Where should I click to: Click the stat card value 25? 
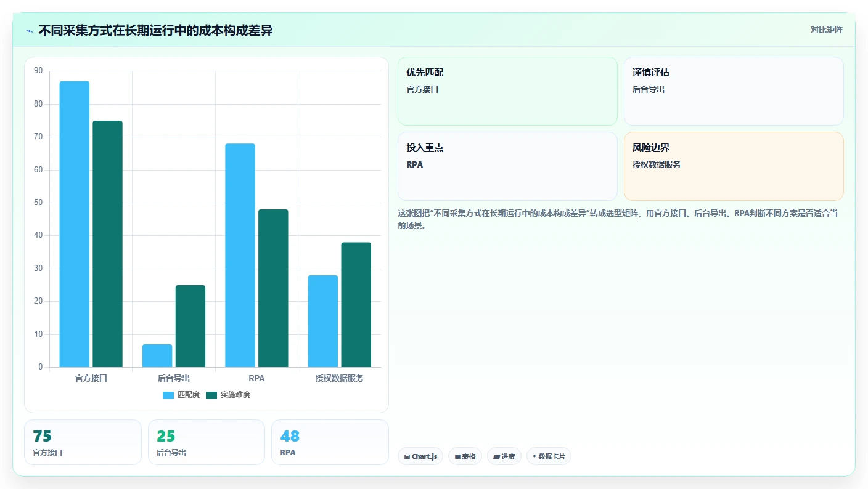(x=166, y=437)
